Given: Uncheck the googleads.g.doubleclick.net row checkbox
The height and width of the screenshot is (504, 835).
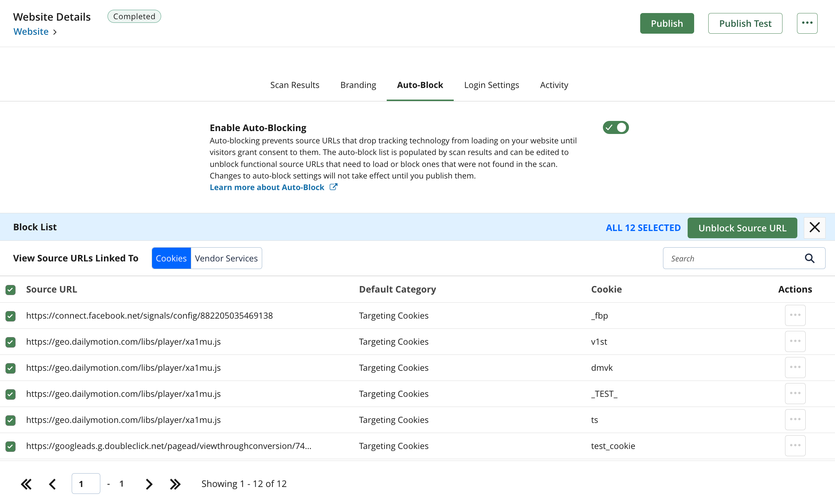Looking at the screenshot, I should point(11,446).
